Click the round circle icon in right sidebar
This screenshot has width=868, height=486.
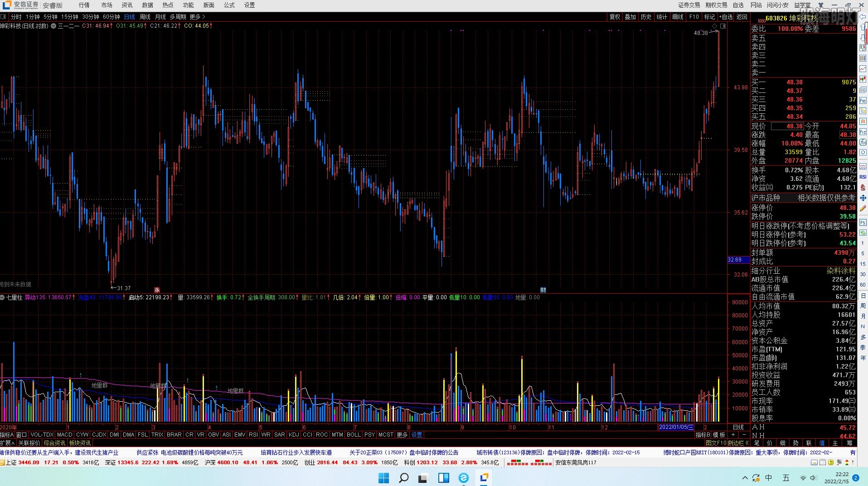pos(863,152)
